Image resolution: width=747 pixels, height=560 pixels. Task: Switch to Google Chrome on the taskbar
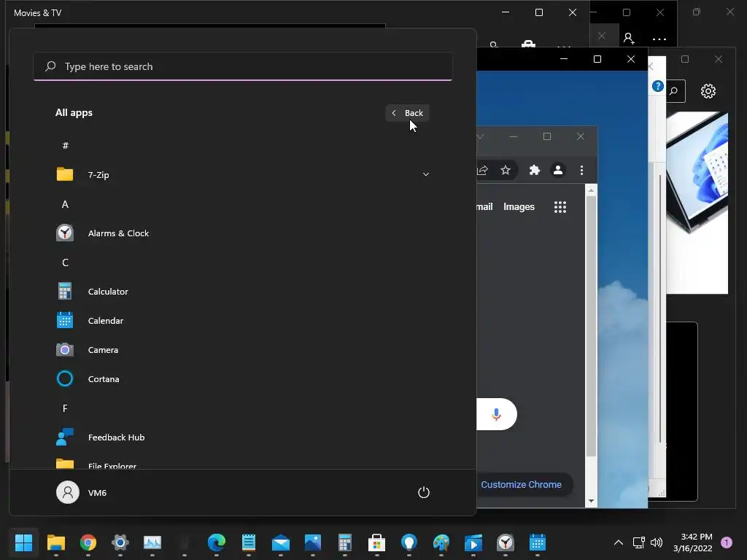tap(88, 542)
